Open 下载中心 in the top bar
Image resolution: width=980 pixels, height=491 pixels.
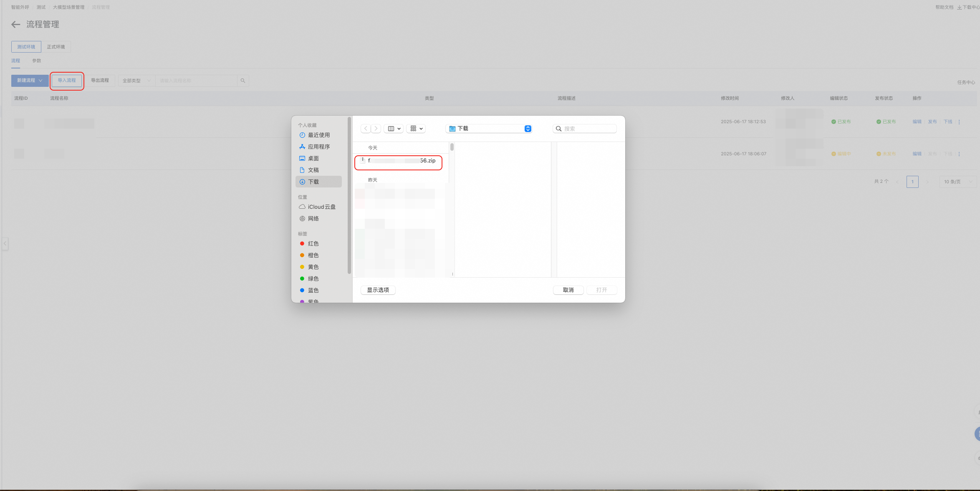(968, 7)
